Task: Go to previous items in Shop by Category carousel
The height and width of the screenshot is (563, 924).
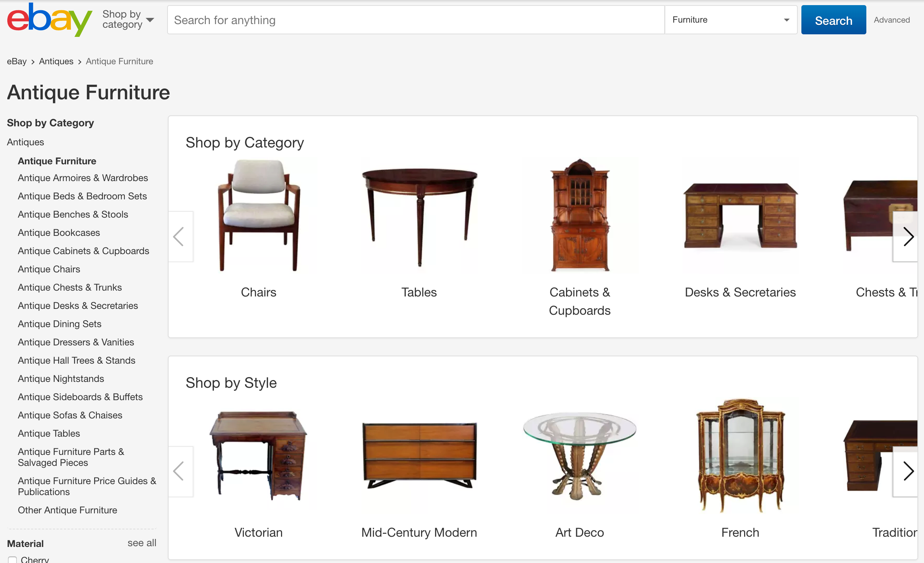Action: click(180, 237)
